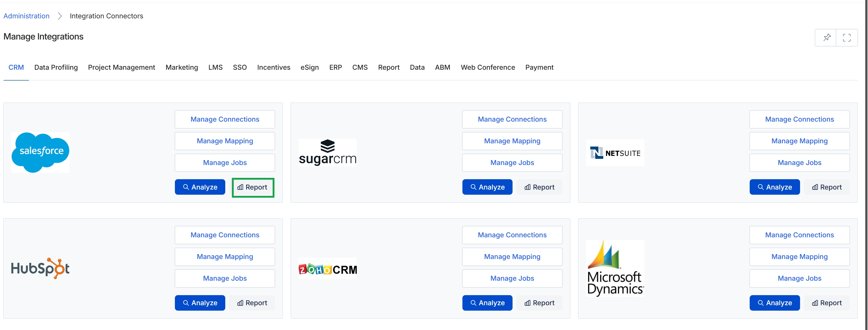
Task: Open Manage Connections for Salesforce
Action: pos(225,119)
